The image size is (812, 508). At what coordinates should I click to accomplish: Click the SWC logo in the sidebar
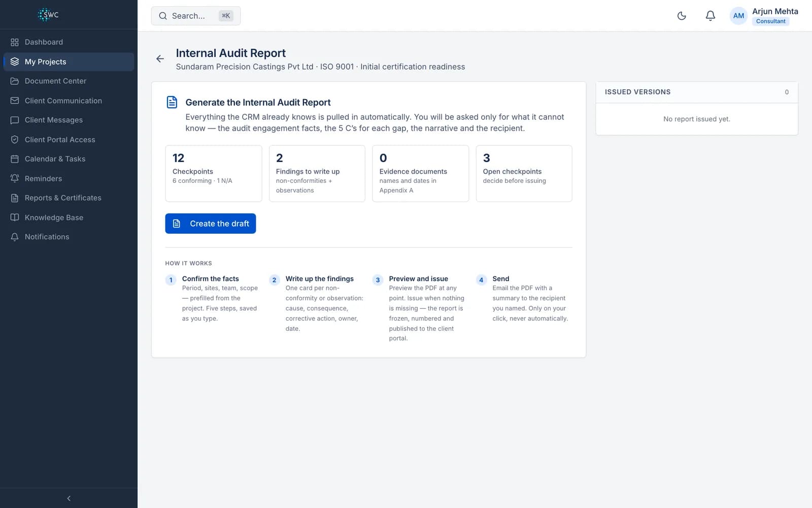coord(48,15)
